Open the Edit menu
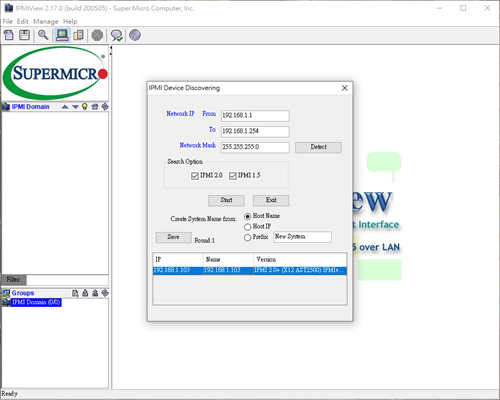500x400 pixels. (22, 21)
